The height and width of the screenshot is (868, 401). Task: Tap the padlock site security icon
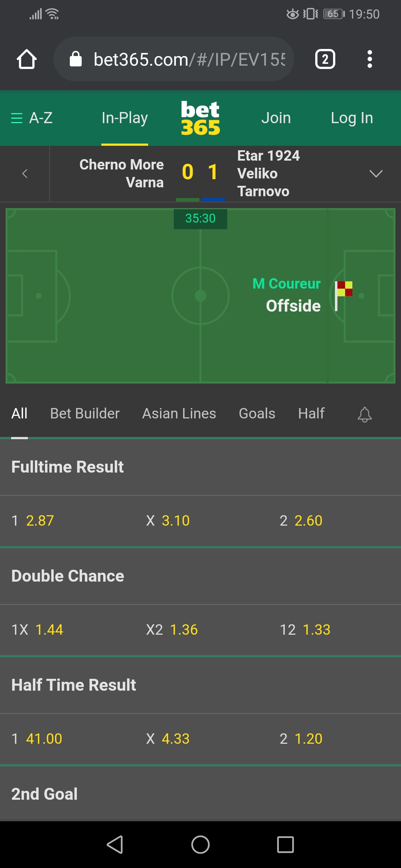pos(76,59)
